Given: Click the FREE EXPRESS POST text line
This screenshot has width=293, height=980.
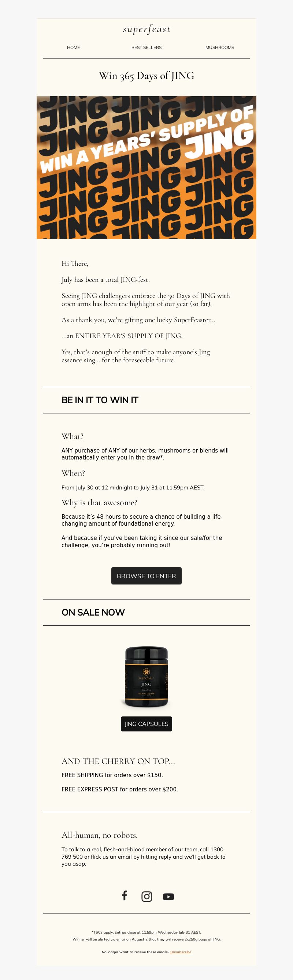Looking at the screenshot, I should [x=120, y=789].
